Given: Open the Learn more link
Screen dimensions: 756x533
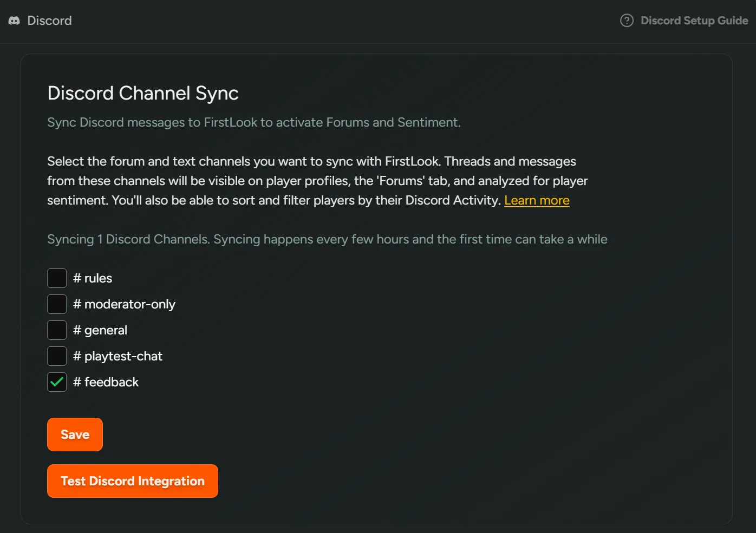Looking at the screenshot, I should pyautogui.click(x=536, y=200).
